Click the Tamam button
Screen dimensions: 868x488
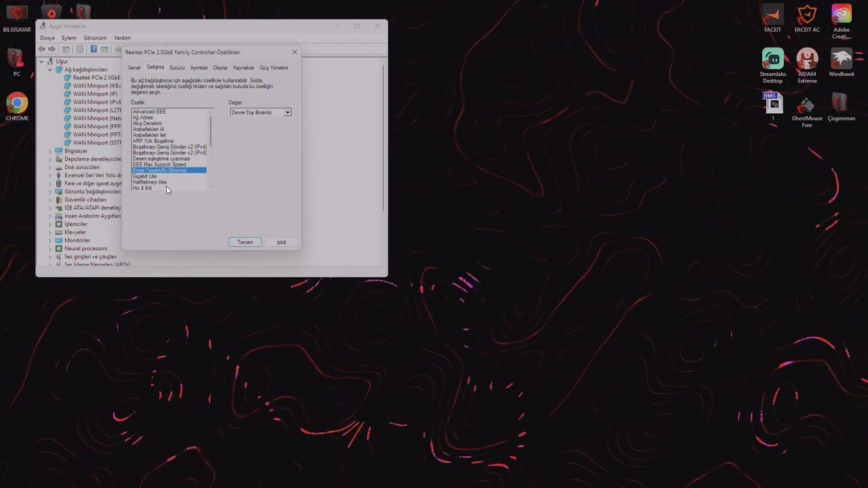tap(245, 242)
